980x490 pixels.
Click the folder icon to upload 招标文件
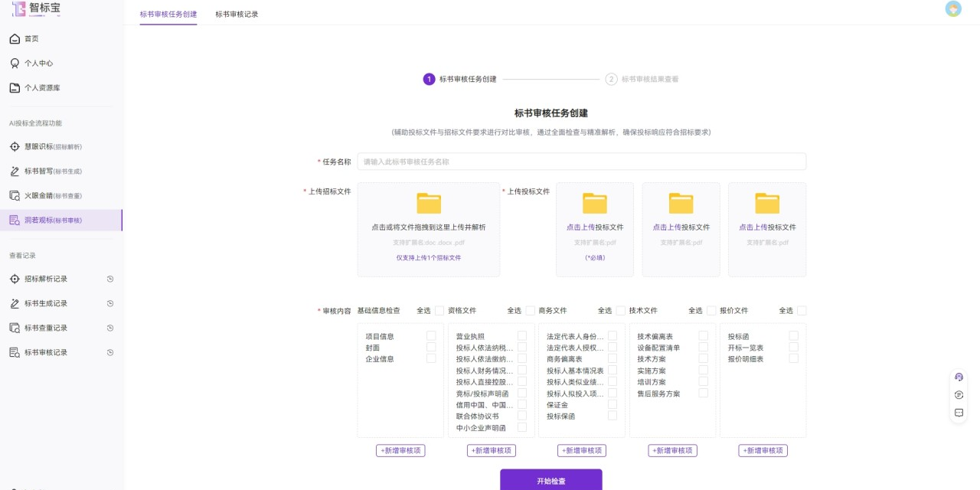[x=428, y=202]
